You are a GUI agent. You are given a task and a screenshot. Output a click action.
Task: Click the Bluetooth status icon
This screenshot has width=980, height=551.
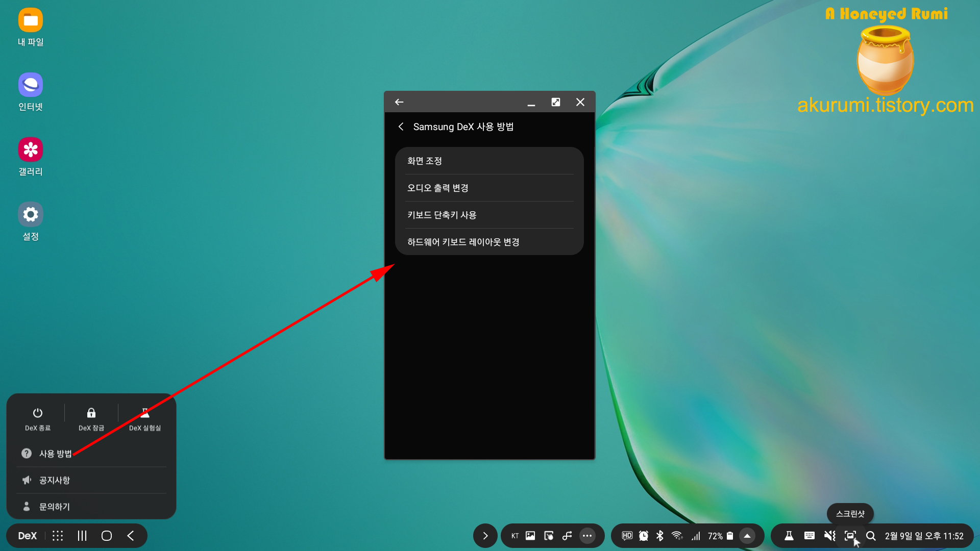[659, 536]
